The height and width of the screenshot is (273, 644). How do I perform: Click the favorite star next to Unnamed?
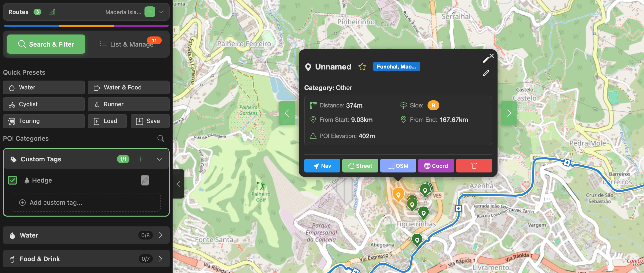click(362, 67)
